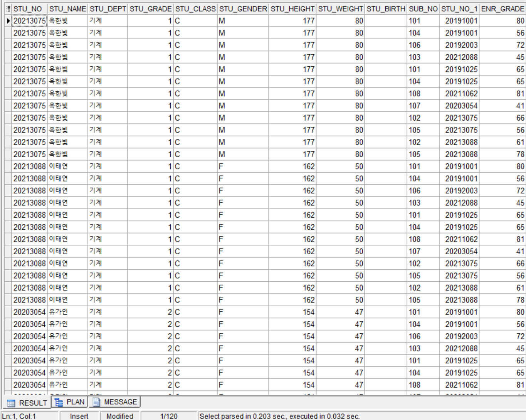Click ENR_GRADE 66 in the 이태연 rows
This screenshot has height=420, width=526.
502,264
